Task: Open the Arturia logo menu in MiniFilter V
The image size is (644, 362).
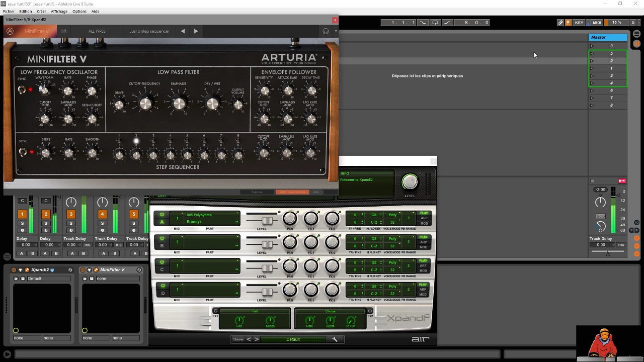Action: click(x=10, y=31)
